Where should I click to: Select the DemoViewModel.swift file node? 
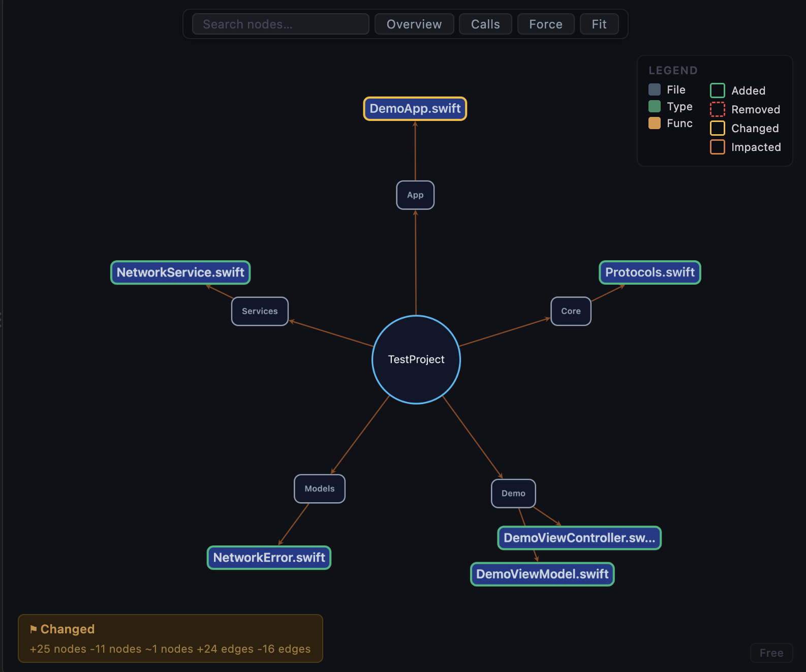click(542, 574)
